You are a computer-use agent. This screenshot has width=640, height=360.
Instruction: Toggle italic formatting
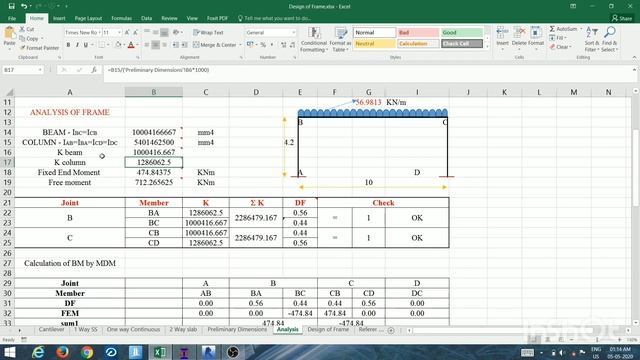point(77,45)
